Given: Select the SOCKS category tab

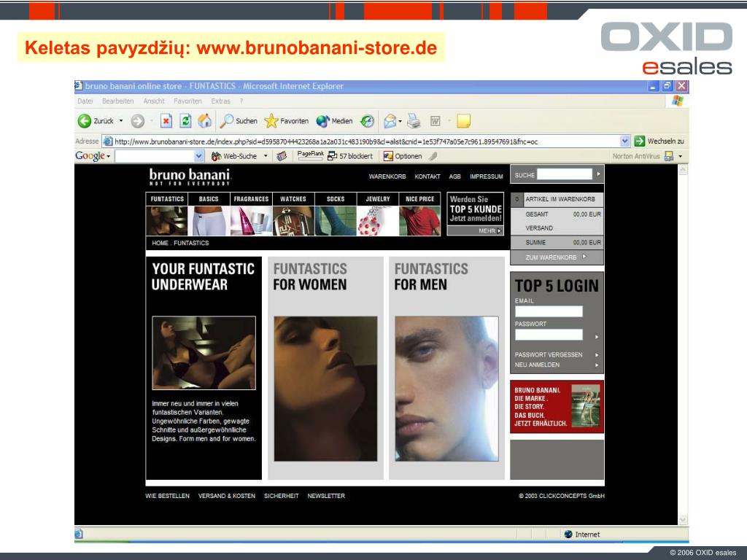Looking at the screenshot, I should (x=336, y=199).
